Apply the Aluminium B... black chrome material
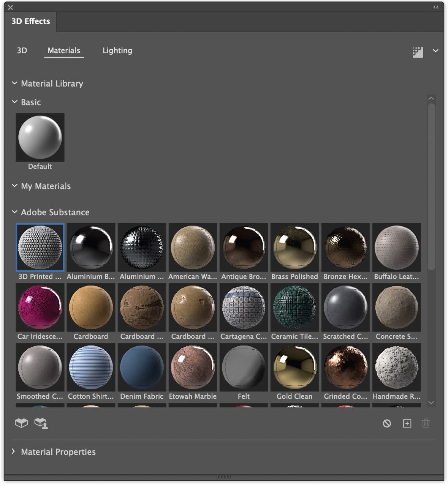The width and height of the screenshot is (448, 486). (91, 247)
